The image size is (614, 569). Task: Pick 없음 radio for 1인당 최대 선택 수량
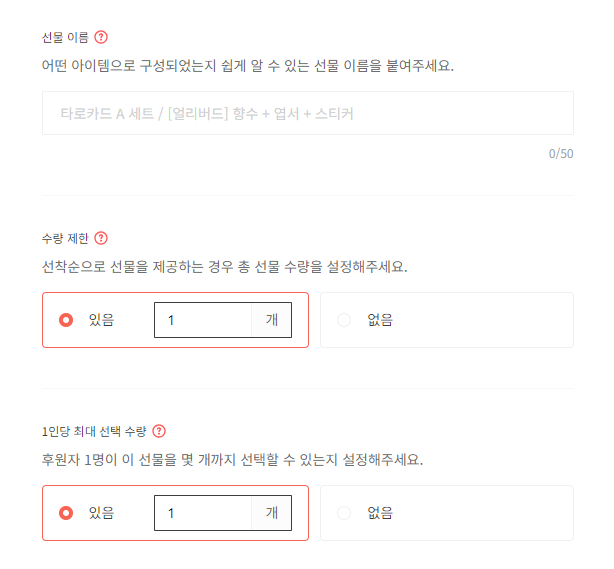pos(345,513)
